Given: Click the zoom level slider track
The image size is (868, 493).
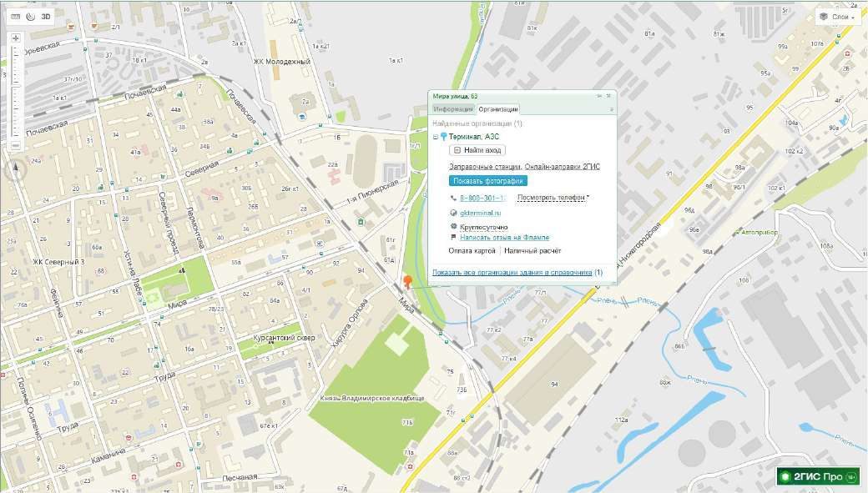Looking at the screenshot, I should (x=16, y=91).
